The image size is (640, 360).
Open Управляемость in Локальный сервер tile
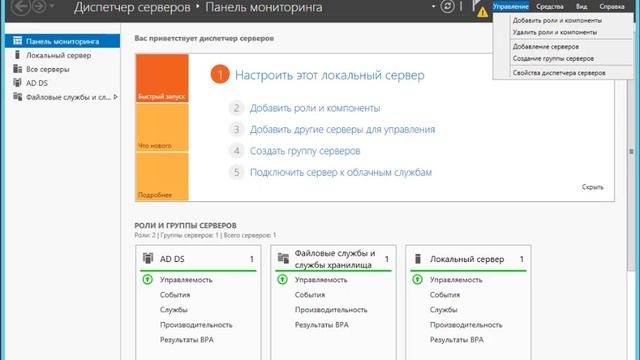click(x=456, y=280)
